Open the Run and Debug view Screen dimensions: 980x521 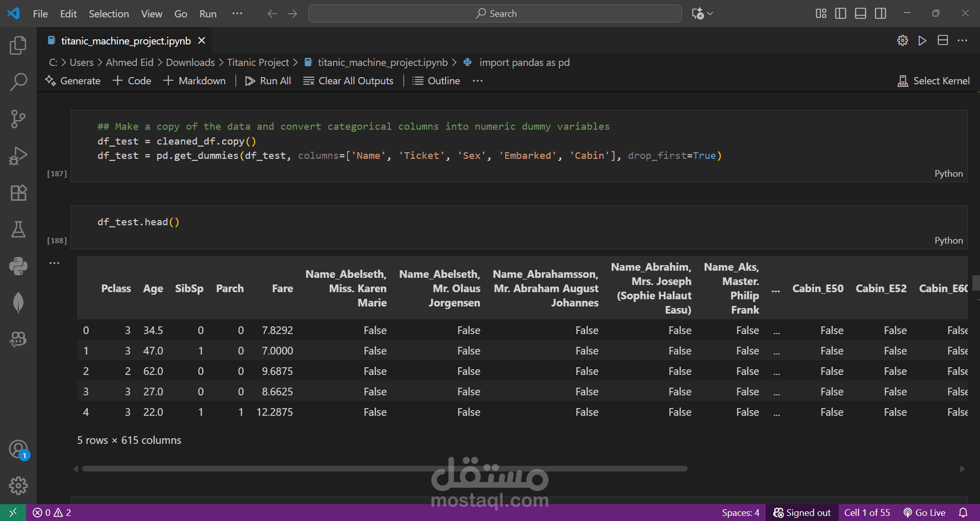(x=18, y=156)
